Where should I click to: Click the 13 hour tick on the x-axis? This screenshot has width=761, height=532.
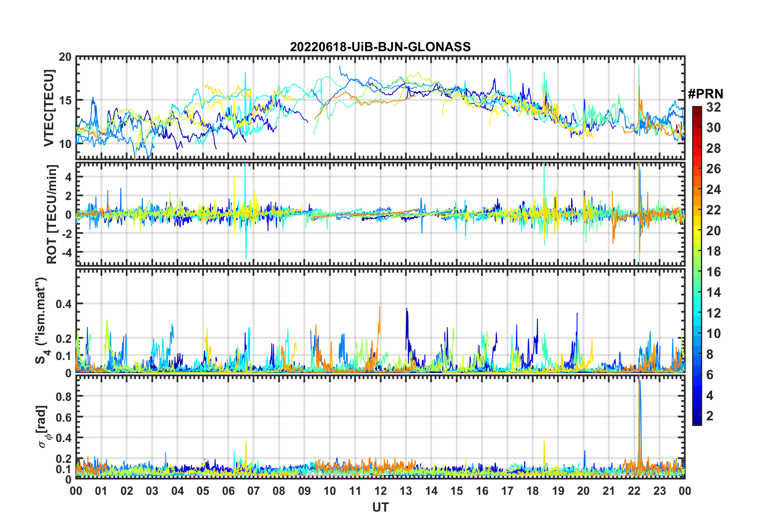pyautogui.click(x=406, y=491)
